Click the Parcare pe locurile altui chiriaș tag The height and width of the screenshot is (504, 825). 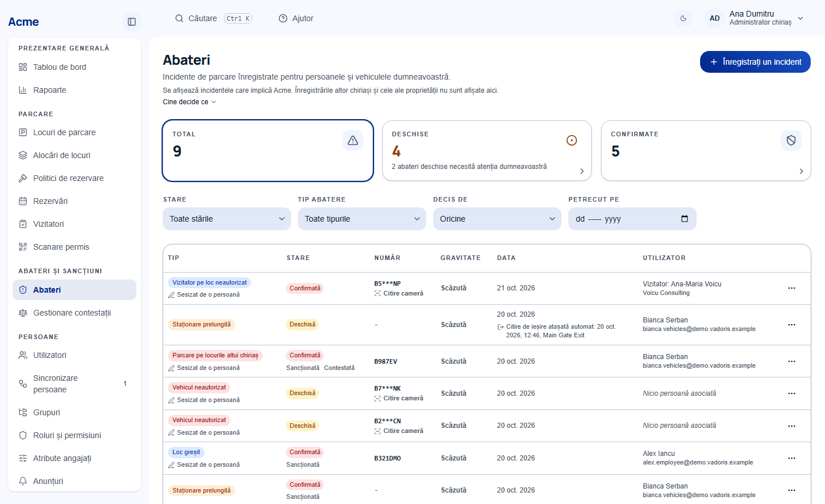click(x=215, y=355)
